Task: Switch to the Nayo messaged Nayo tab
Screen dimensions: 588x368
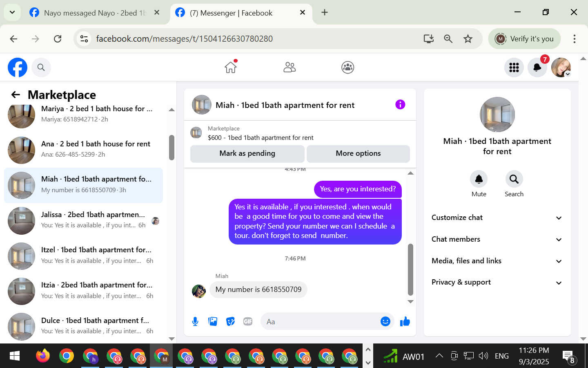Action: coord(95,13)
